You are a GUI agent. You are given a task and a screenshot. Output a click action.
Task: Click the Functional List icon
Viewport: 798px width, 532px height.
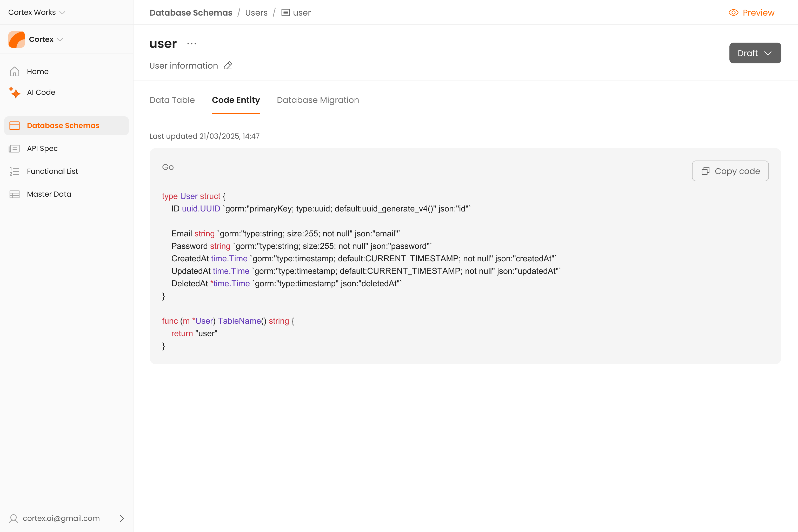click(x=15, y=171)
